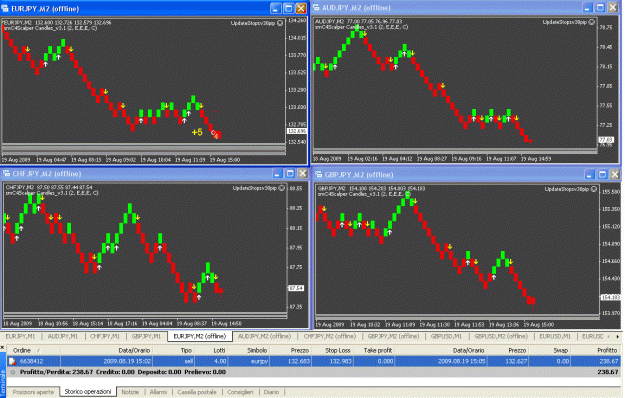This screenshot has width=625, height=398.
Task: Open the GBPUSD,M2 (offline) chart tab
Action: coord(501,336)
